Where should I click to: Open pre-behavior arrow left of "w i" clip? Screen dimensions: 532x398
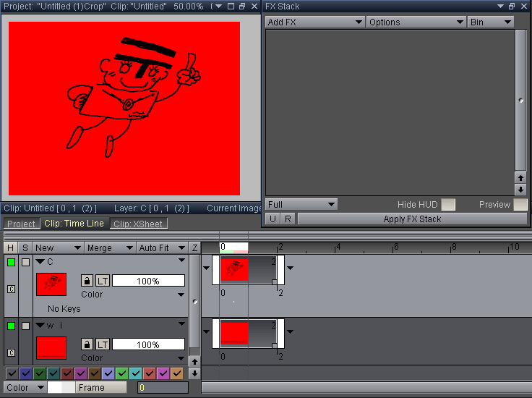(206, 331)
